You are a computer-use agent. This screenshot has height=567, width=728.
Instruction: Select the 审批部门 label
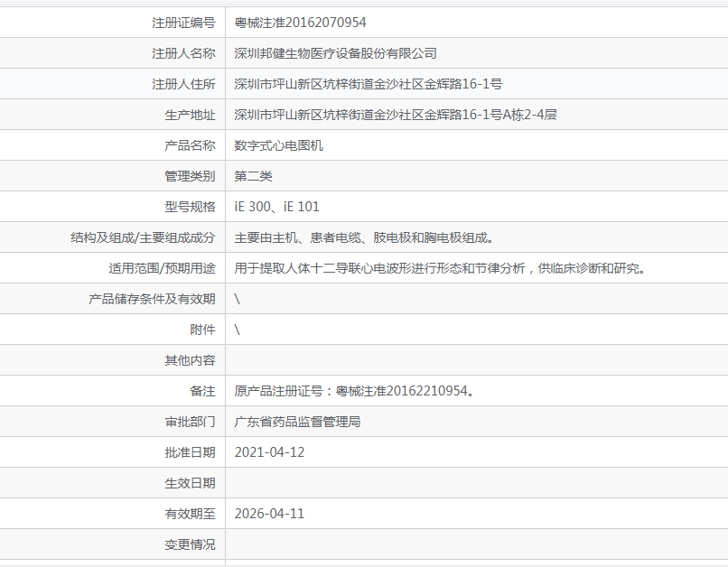tap(190, 422)
